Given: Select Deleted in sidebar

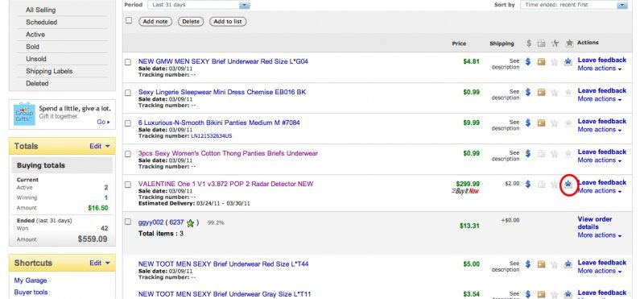Looking at the screenshot, I should click(x=37, y=84).
